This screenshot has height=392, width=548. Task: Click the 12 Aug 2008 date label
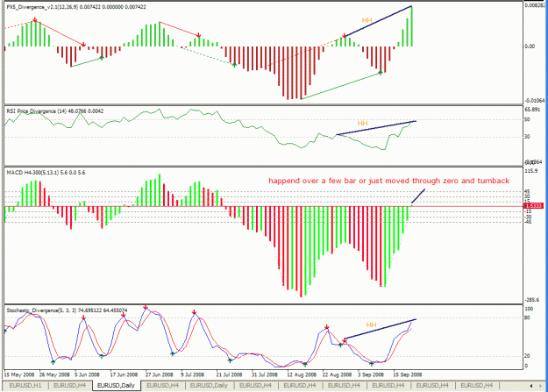(302, 374)
